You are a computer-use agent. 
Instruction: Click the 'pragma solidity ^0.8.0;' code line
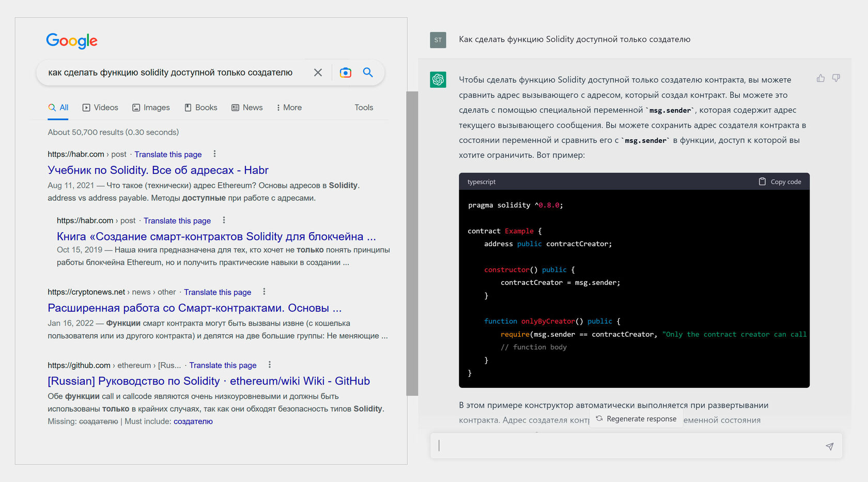pyautogui.click(x=516, y=205)
